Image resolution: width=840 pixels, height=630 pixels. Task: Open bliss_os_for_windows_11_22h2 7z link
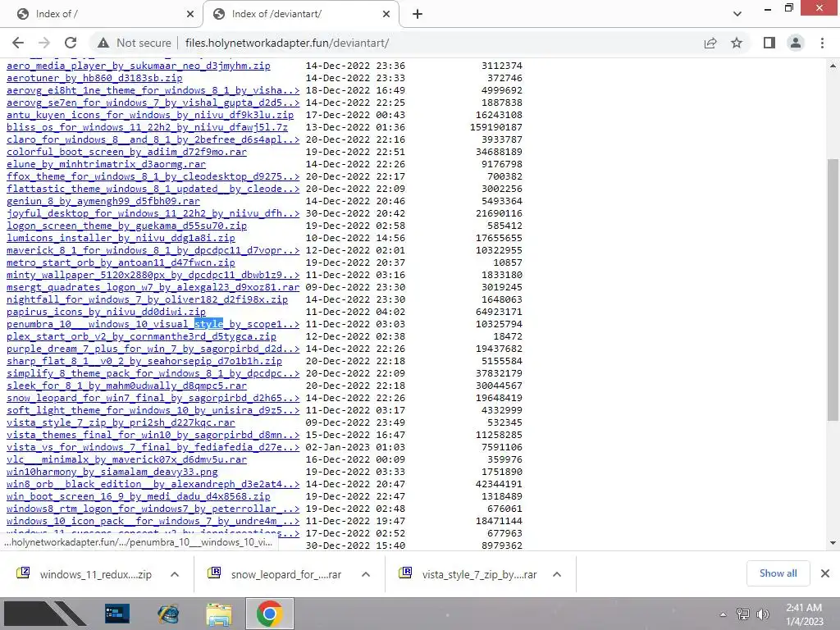coord(147,127)
